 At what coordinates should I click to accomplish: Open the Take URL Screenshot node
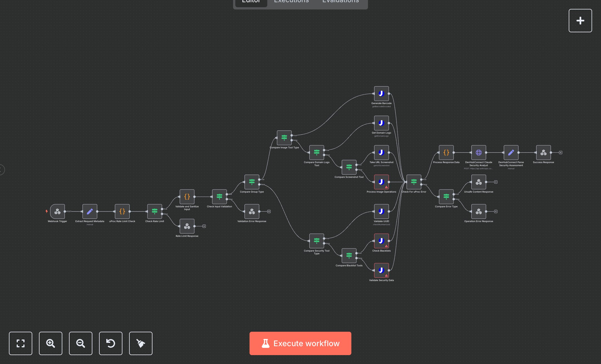[x=381, y=153]
